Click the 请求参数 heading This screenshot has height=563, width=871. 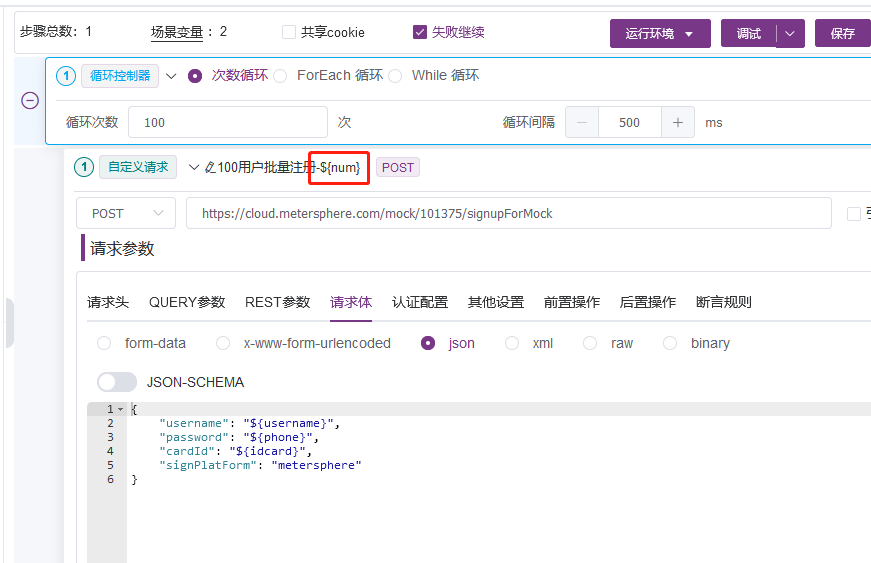(122, 248)
